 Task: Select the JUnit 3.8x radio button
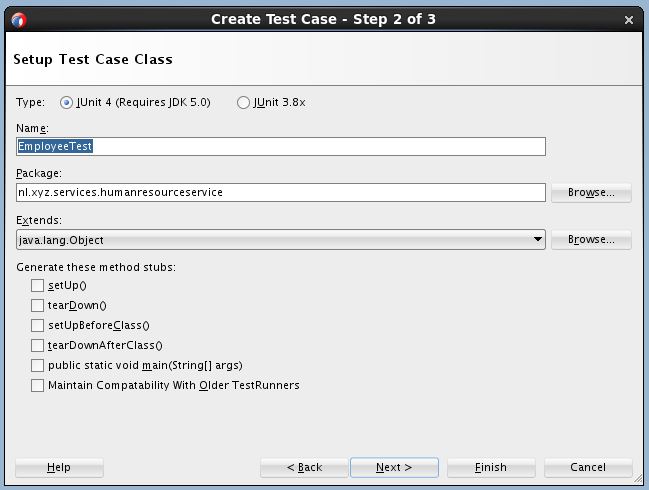[x=243, y=102]
